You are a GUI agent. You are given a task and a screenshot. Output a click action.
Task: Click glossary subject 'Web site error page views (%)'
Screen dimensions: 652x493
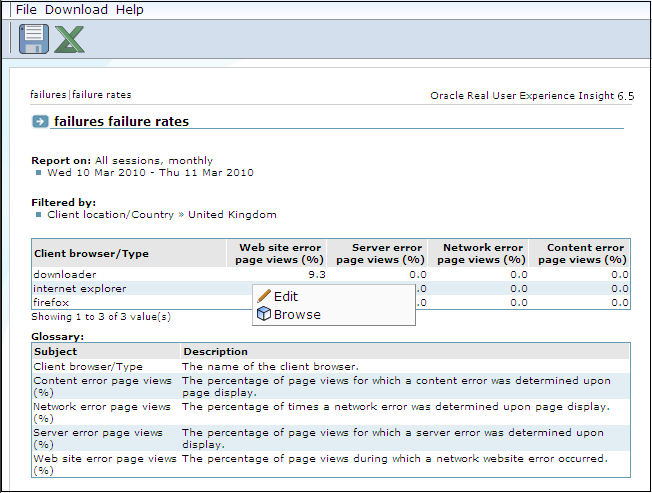[x=105, y=464]
